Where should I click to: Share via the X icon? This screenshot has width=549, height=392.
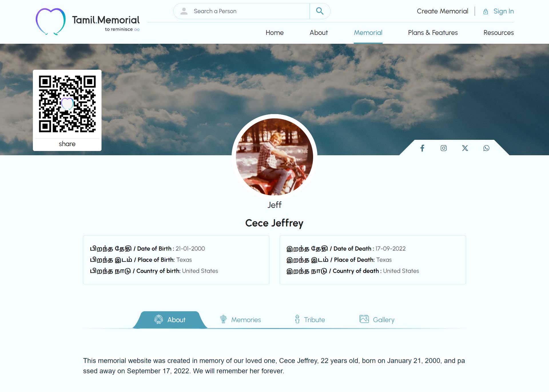465,148
